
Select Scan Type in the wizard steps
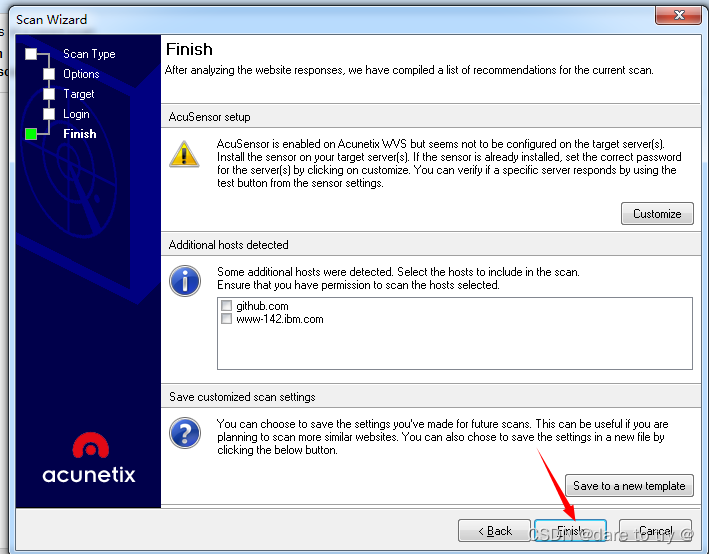[x=89, y=54]
